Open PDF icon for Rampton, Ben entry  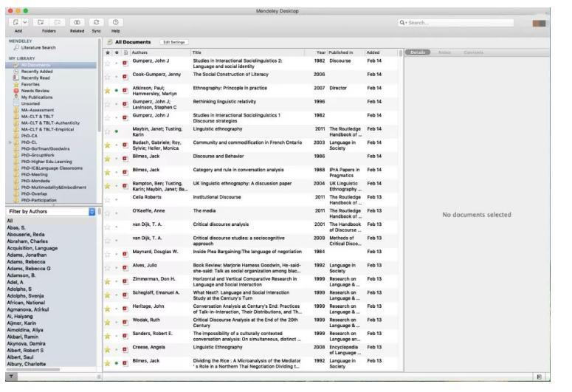click(x=125, y=186)
